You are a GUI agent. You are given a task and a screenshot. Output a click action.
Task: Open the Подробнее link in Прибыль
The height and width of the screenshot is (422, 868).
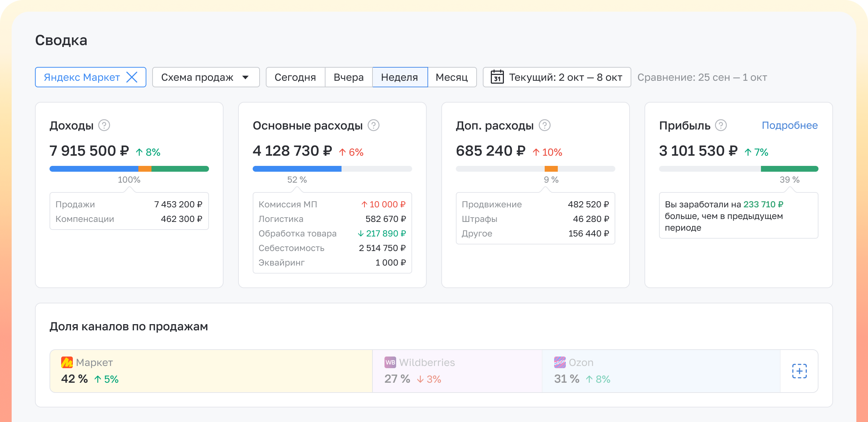click(x=789, y=126)
